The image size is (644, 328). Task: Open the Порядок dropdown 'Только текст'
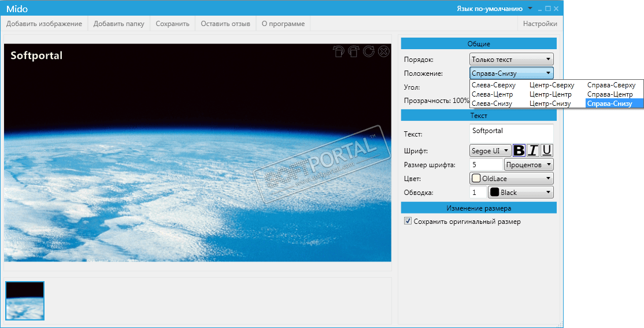[512, 59]
